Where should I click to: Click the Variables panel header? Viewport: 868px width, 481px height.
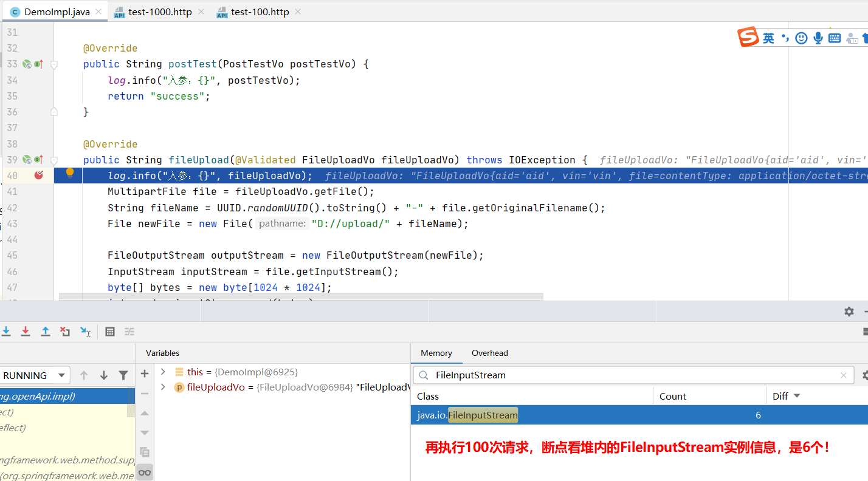coord(163,353)
